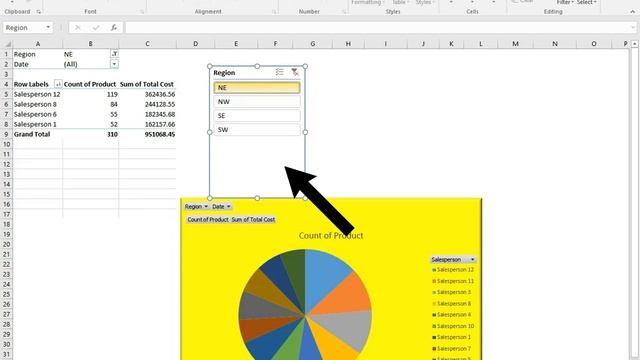The width and height of the screenshot is (640, 360).
Task: Clear the filter on Region slicer
Action: click(x=295, y=72)
